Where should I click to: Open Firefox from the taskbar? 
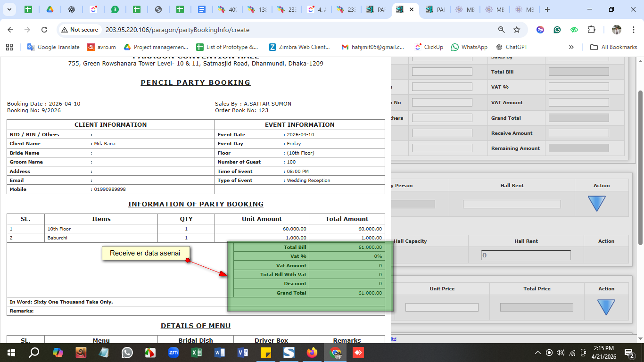point(312,353)
